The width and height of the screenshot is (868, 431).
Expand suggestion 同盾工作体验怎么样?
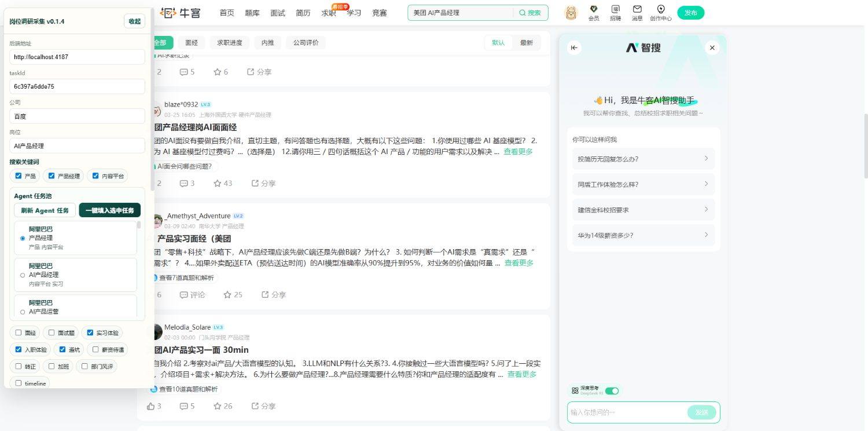[643, 184]
